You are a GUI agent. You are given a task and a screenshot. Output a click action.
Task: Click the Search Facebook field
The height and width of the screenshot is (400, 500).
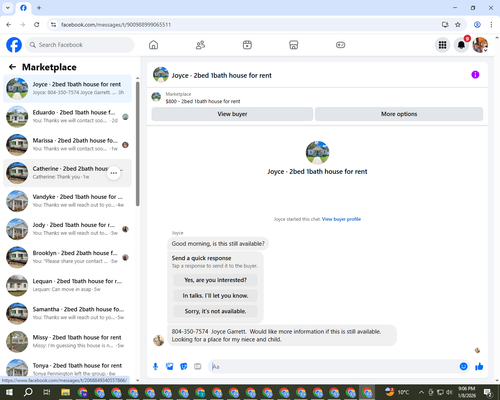point(80,45)
